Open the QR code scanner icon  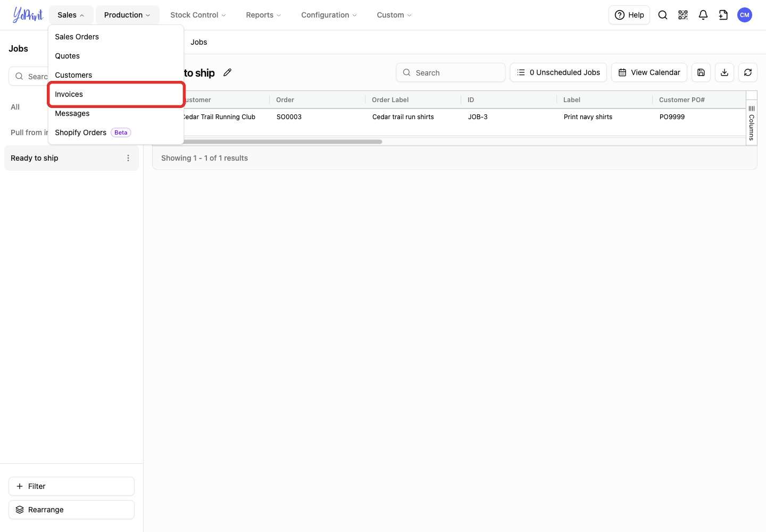(683, 15)
